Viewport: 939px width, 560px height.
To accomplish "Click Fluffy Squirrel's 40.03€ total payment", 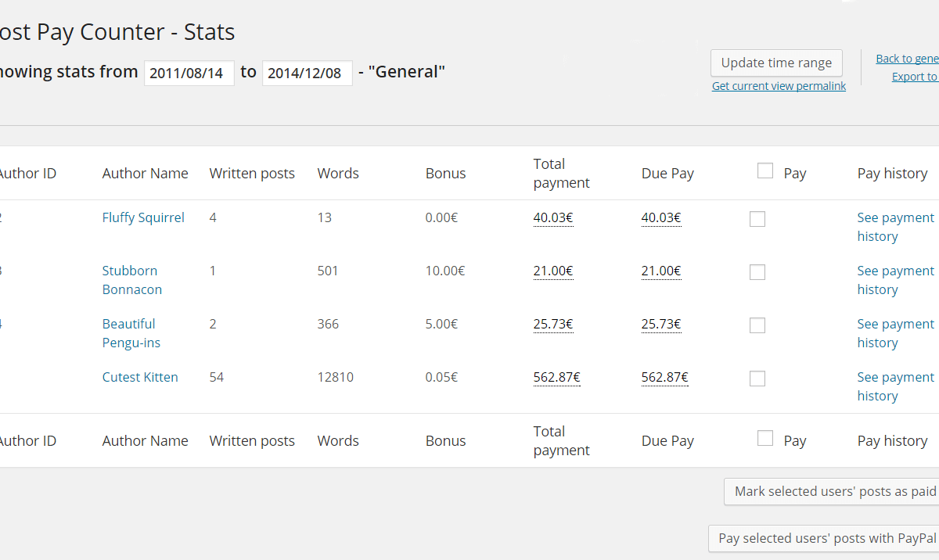I will coord(553,218).
